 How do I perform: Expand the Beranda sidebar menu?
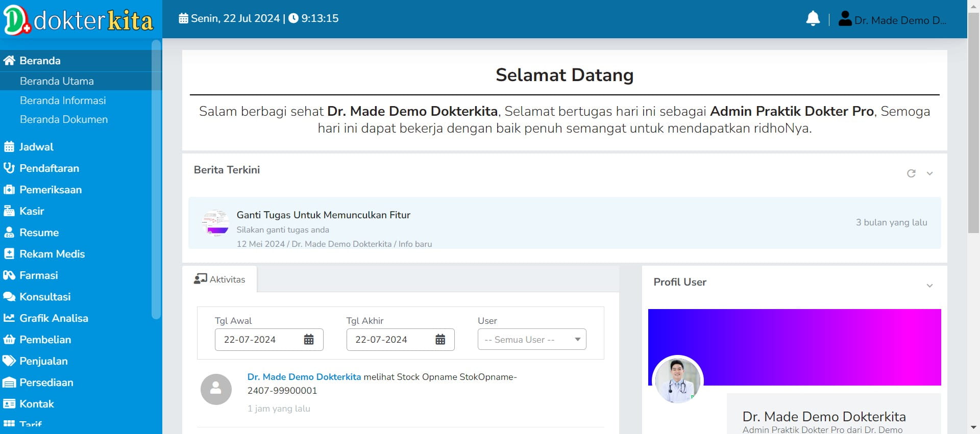[40, 61]
